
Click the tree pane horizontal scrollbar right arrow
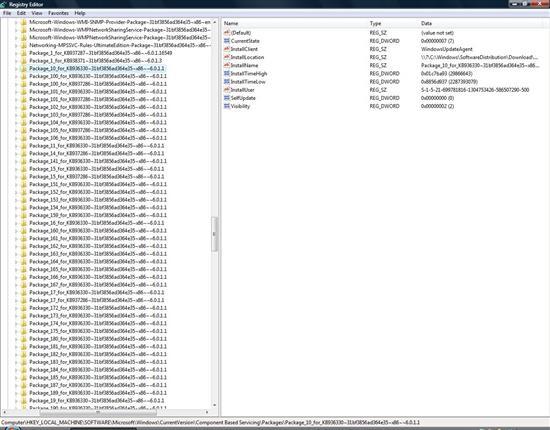pyautogui.click(x=207, y=412)
